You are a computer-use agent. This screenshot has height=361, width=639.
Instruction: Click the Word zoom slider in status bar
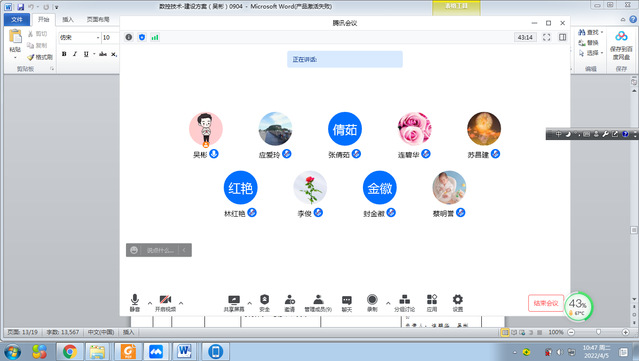click(x=598, y=332)
